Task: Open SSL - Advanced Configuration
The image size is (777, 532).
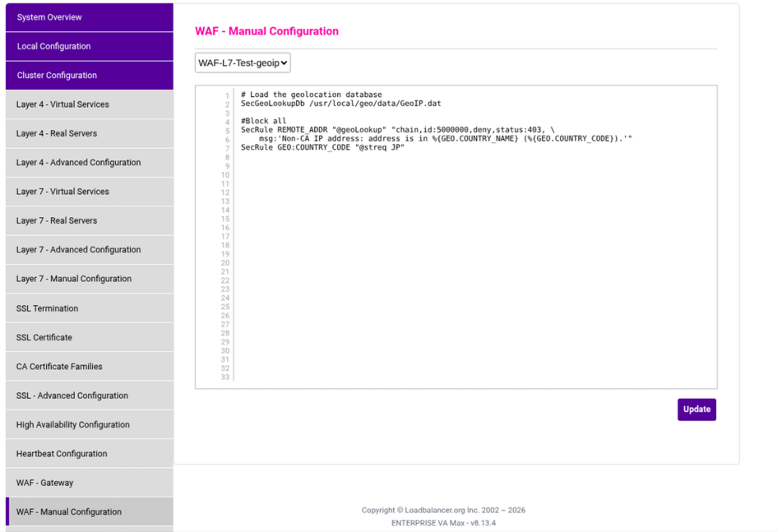Action: (x=89, y=396)
